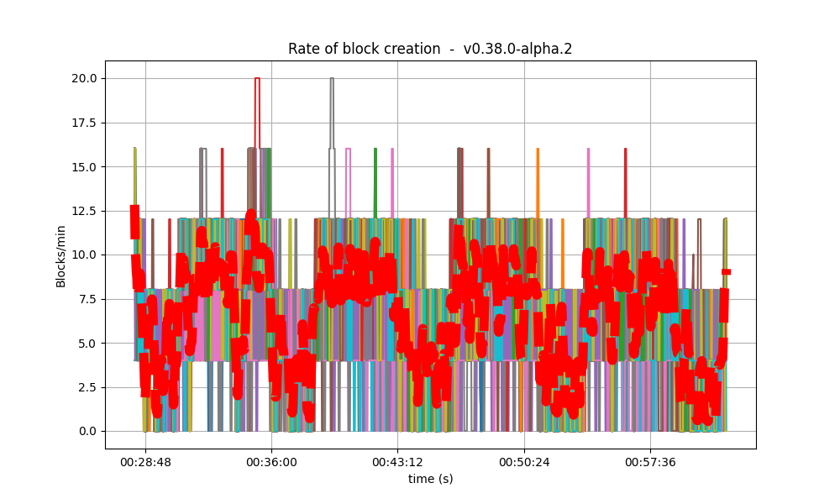The height and width of the screenshot is (504, 840).
Task: Click the orange spike near 00:50:24
Action: (538, 176)
